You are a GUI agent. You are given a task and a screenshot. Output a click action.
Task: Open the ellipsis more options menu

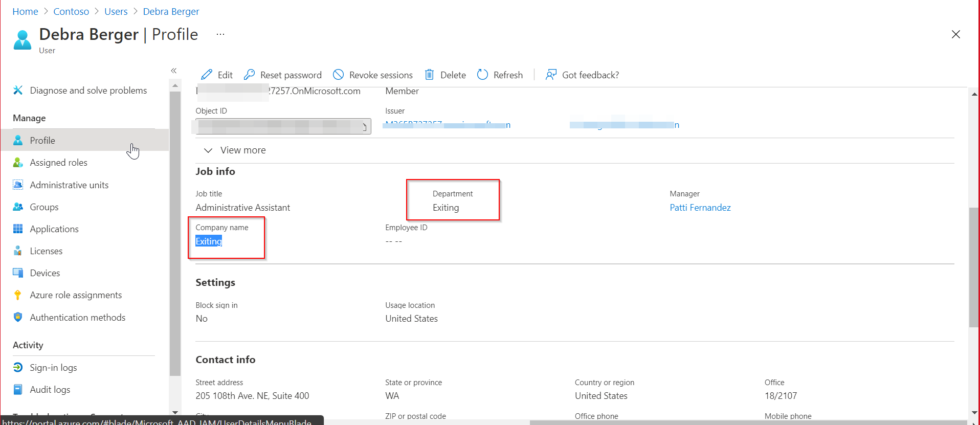click(220, 34)
